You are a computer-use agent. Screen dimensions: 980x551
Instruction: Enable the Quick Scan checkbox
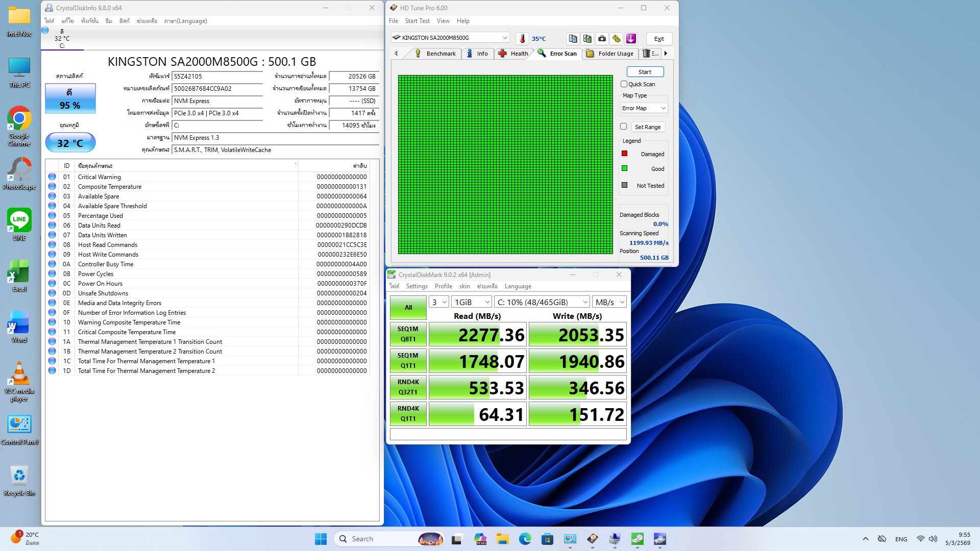(x=624, y=84)
